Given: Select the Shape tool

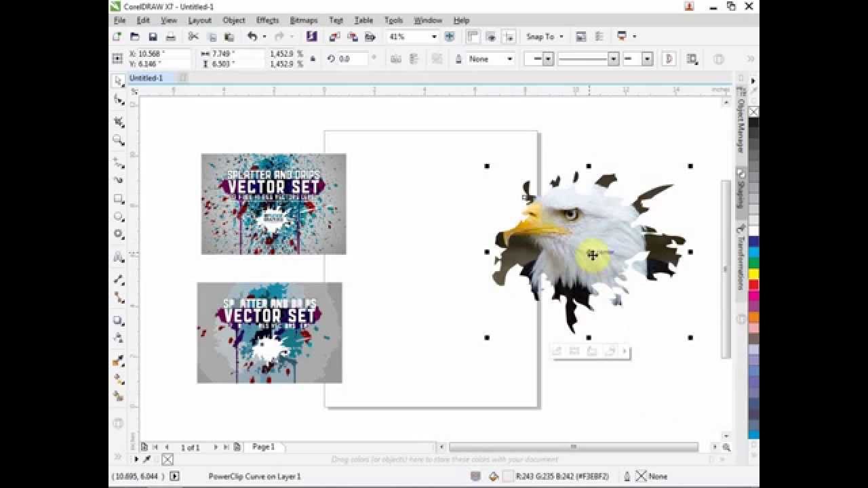Looking at the screenshot, I should (119, 100).
